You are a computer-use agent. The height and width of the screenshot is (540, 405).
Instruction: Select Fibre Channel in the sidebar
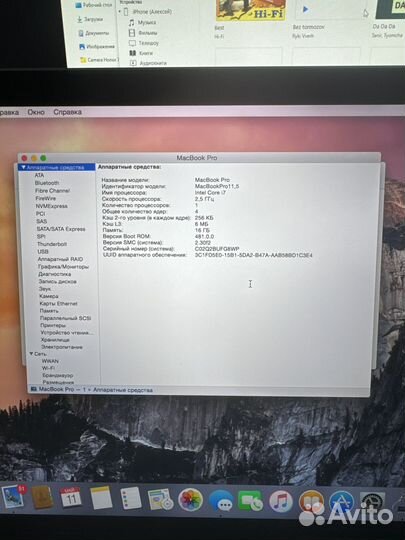[x=52, y=190]
